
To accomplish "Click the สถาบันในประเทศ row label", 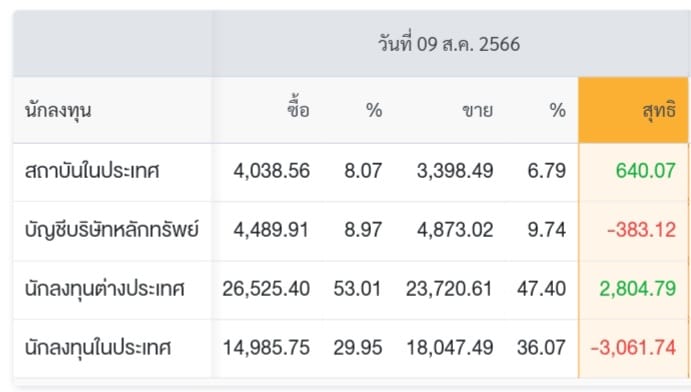I will click(92, 170).
